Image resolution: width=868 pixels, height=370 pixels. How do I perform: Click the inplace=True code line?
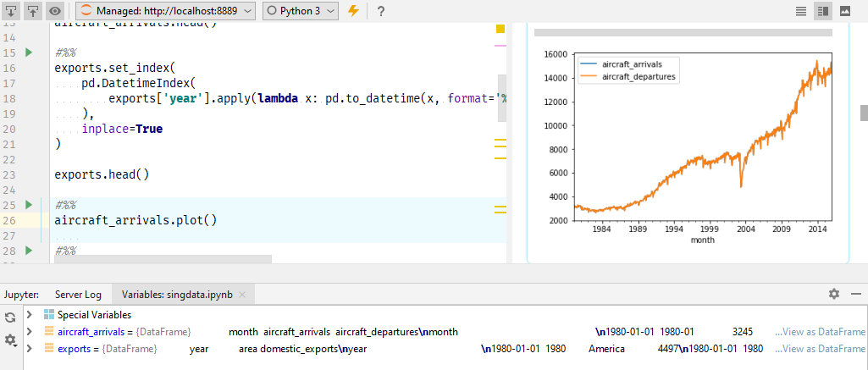(x=122, y=129)
